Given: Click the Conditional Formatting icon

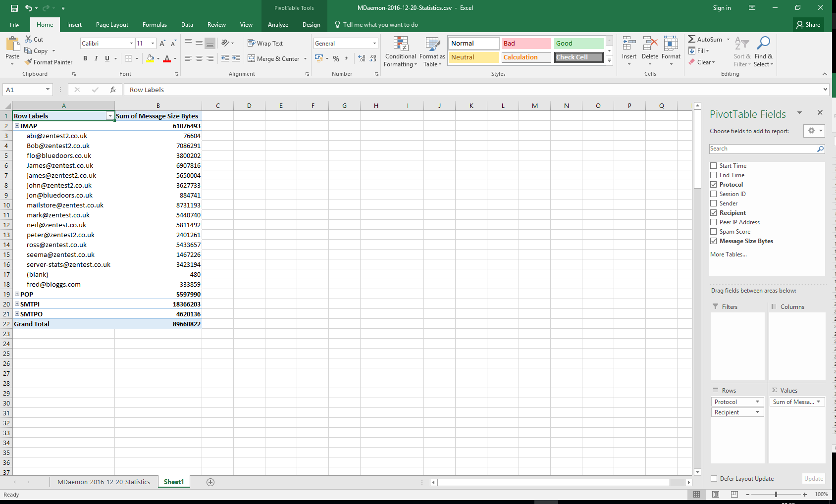Looking at the screenshot, I should (401, 45).
